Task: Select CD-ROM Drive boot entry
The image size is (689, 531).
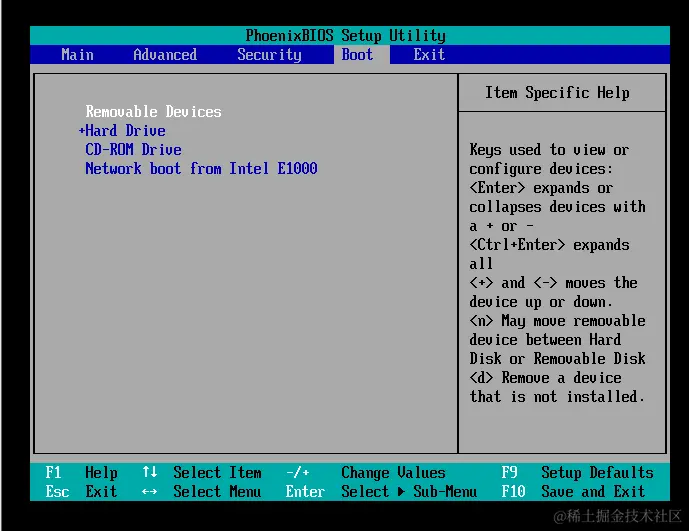Action: [133, 149]
